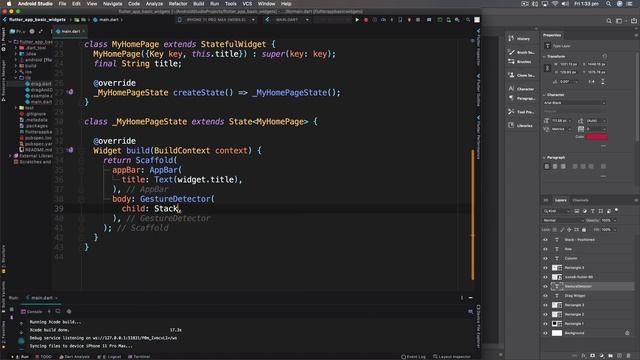The image size is (640, 360).
Task: Open the TODO tool window
Action: tap(44, 357)
